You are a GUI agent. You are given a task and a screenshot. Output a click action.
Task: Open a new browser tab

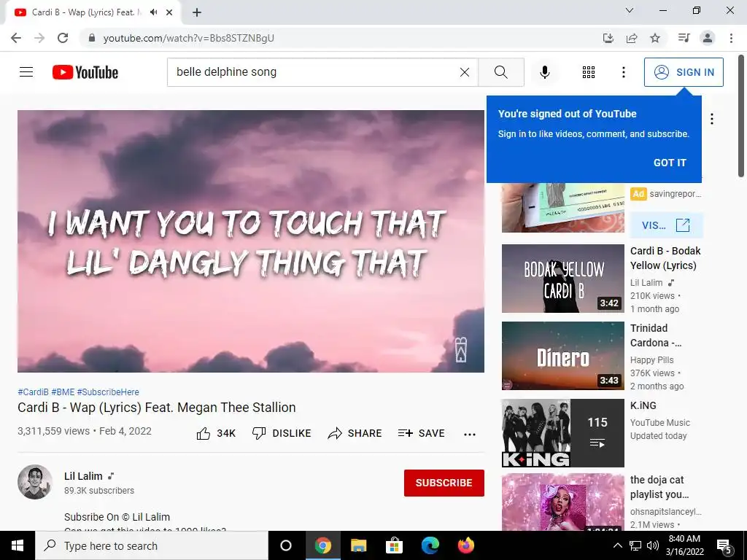197,12
